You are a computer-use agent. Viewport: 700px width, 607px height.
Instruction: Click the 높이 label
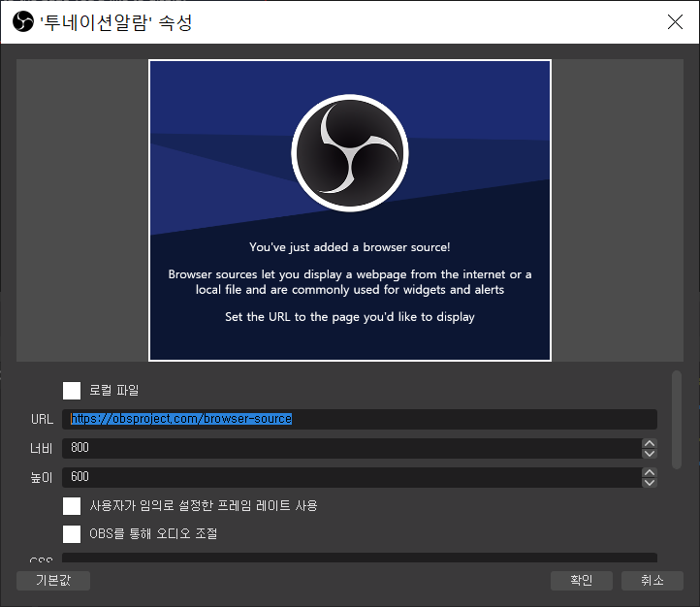pyautogui.click(x=42, y=477)
